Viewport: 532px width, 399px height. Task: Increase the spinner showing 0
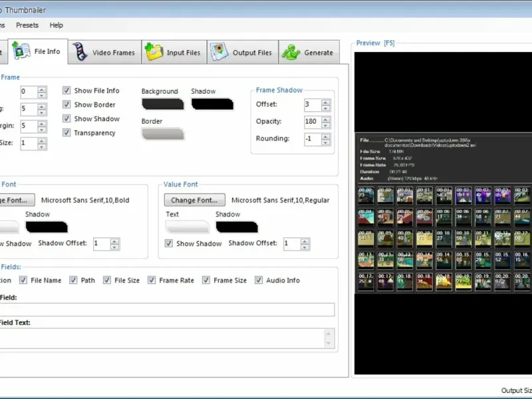coord(42,90)
